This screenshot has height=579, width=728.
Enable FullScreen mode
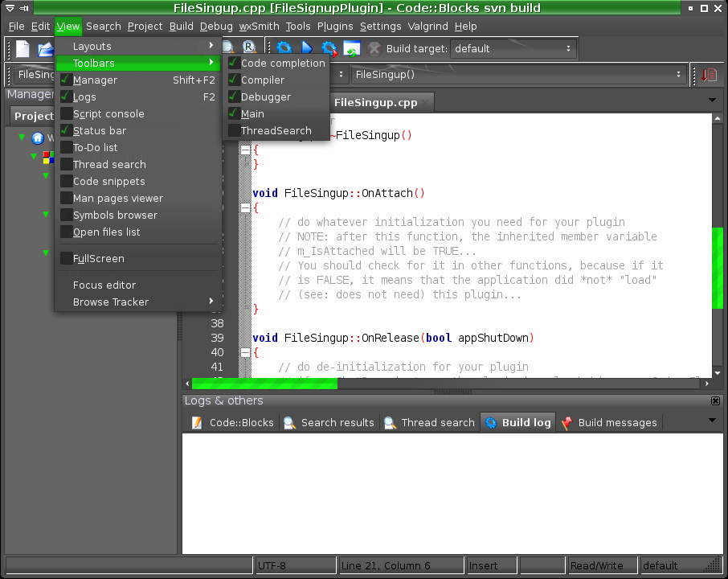click(138, 258)
